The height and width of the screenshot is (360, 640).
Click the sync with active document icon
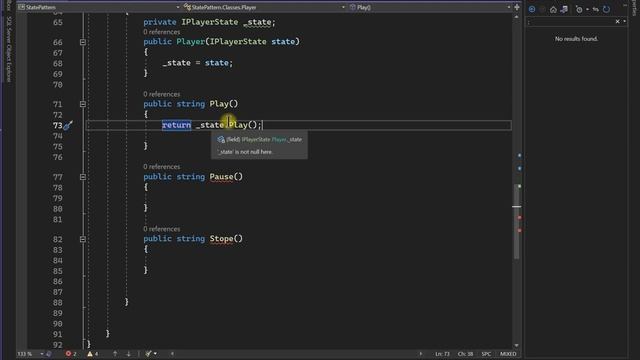(596, 9)
